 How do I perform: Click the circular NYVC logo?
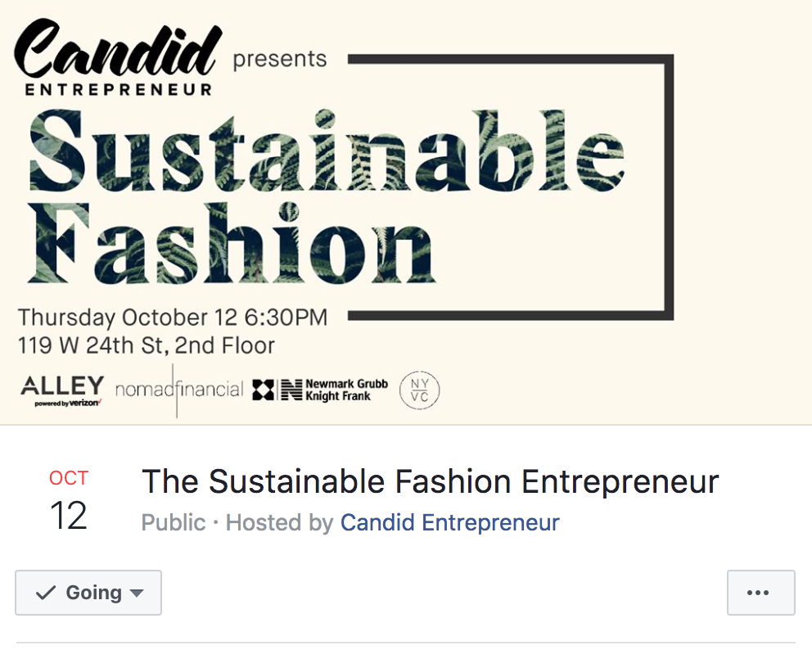coord(419,390)
